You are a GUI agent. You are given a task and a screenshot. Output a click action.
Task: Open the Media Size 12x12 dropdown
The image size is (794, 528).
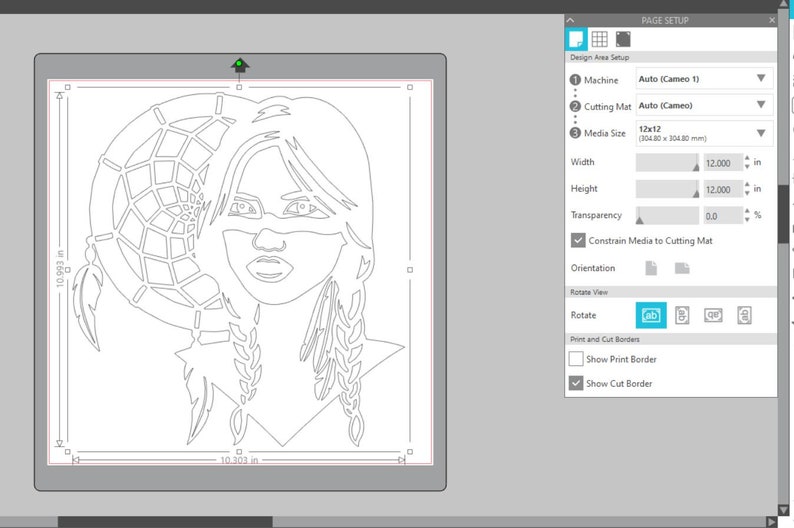[x=704, y=133]
